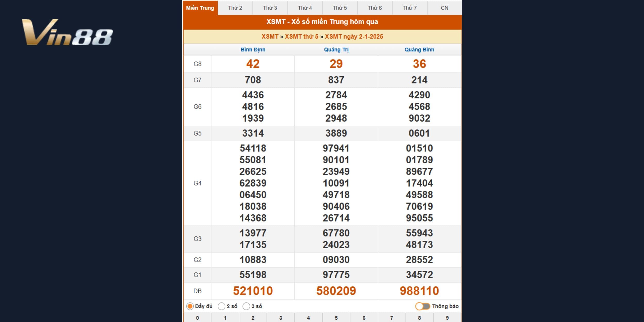Click G3 result 24023
The width and height of the screenshot is (644, 322).
[336, 245]
